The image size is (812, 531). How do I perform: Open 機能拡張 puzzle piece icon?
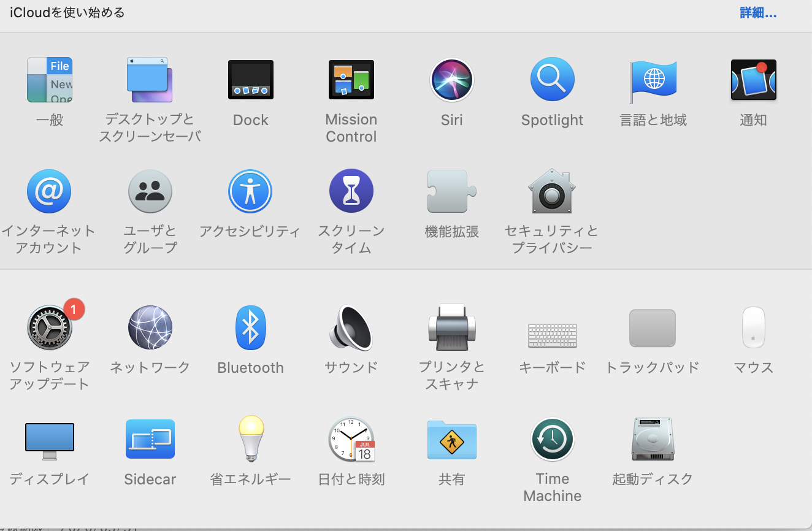click(x=452, y=191)
